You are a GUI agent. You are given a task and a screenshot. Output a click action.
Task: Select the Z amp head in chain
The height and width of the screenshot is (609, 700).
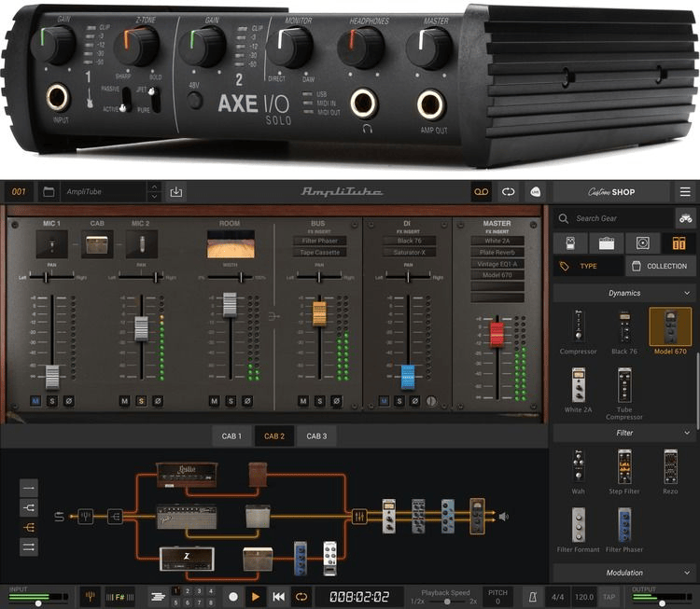187,560
